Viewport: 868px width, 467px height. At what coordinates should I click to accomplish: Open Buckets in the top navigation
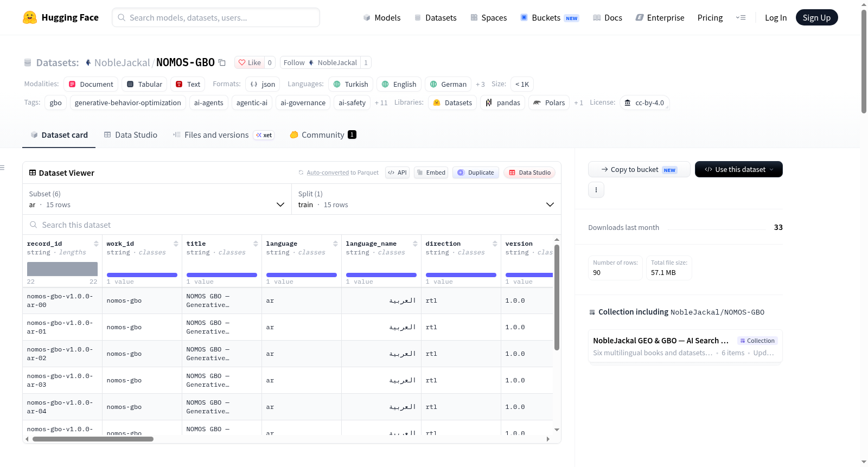[550, 17]
